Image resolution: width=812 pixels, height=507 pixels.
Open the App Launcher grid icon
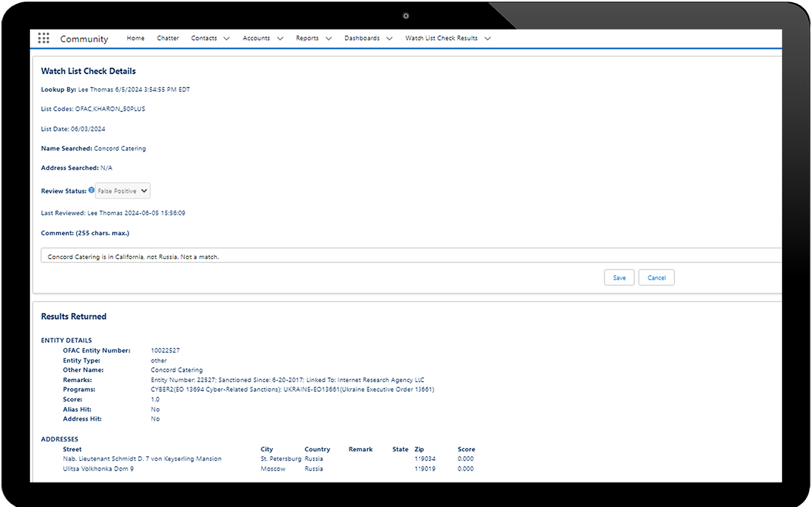[44, 38]
